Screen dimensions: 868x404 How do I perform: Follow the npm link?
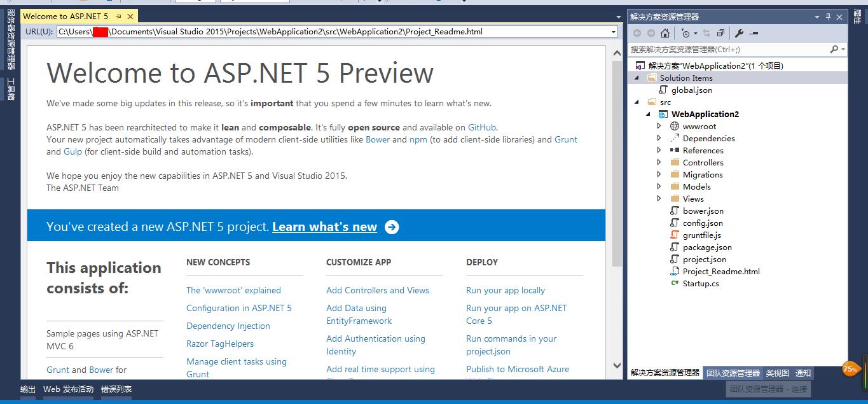[418, 139]
